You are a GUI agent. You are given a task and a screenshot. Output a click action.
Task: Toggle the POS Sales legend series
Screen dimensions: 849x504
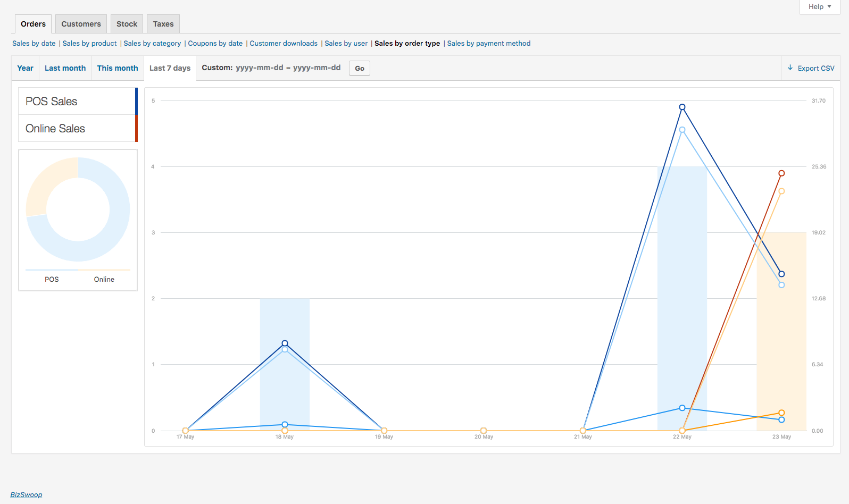[78, 101]
